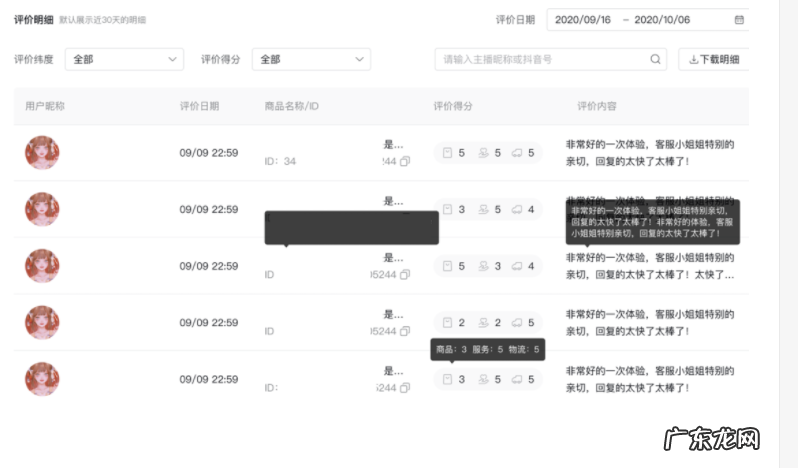The width and height of the screenshot is (798, 468).
Task: Open the calendar icon in the date range field
Action: 739,20
